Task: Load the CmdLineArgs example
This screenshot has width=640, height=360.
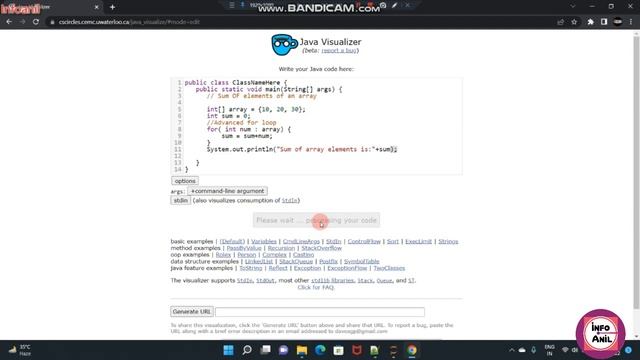Action: [301, 242]
